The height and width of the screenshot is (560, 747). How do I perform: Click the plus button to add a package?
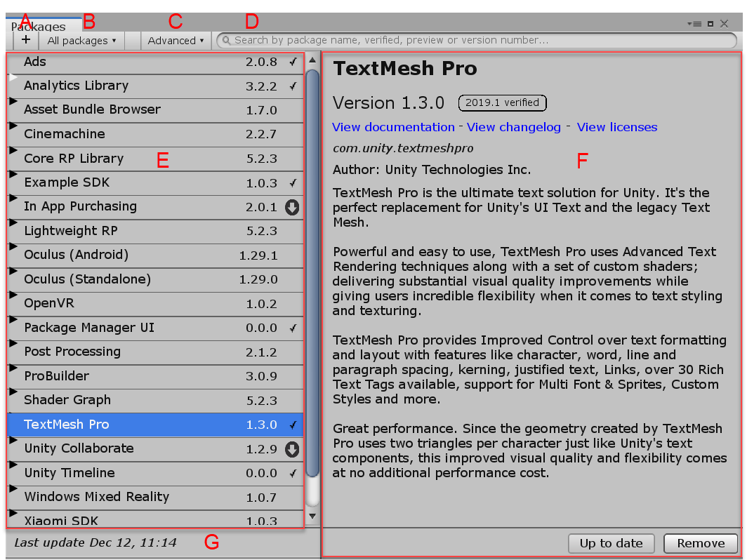coord(25,40)
